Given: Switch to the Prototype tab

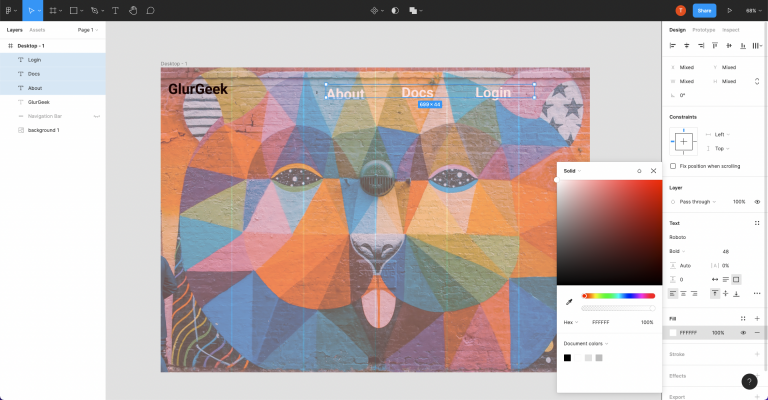Looking at the screenshot, I should pyautogui.click(x=703, y=30).
